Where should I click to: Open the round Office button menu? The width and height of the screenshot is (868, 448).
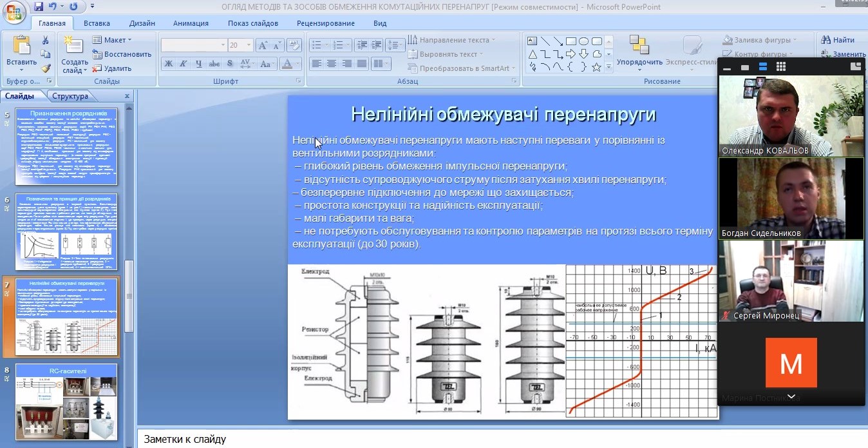point(13,11)
